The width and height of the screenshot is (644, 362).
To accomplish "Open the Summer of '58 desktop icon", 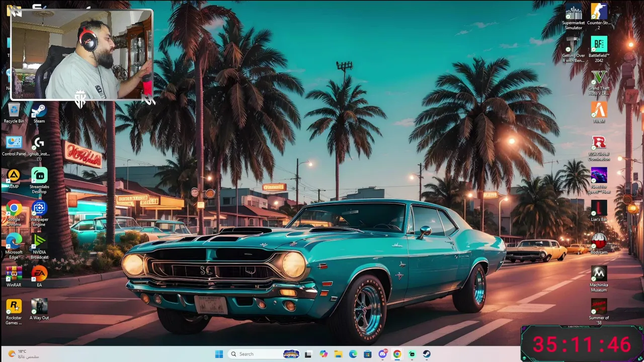I will point(599,312).
